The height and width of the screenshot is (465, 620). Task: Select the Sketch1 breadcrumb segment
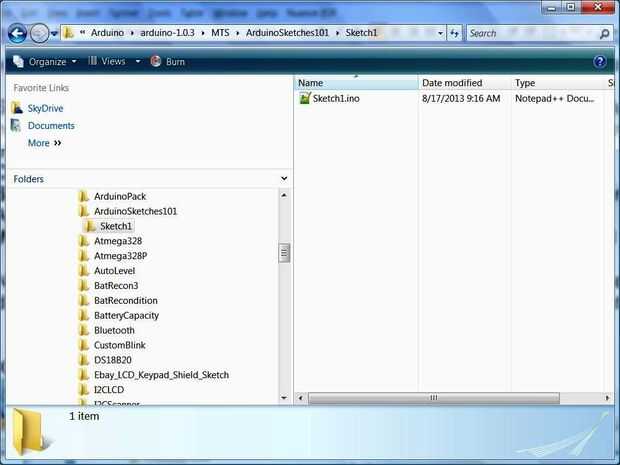tap(361, 33)
